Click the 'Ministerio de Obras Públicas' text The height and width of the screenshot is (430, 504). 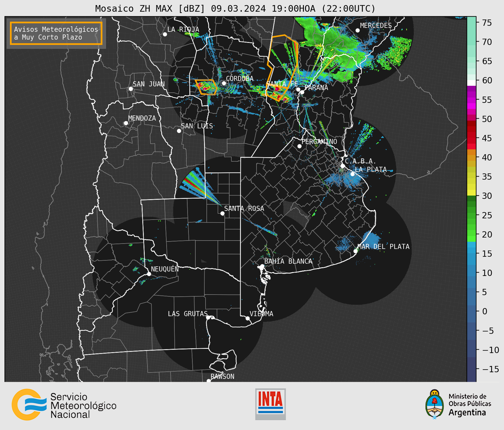(x=470, y=400)
